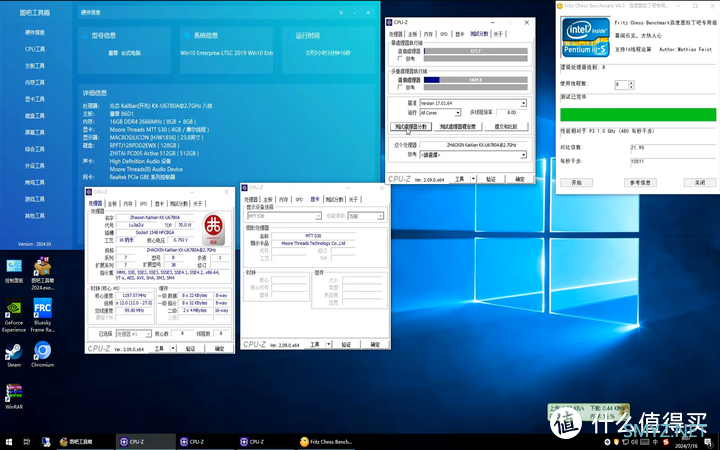Viewport: 720px width, 450px height.
Task: Click Intel Pentium logo in Fritz Chess Benchmark
Action: click(586, 38)
